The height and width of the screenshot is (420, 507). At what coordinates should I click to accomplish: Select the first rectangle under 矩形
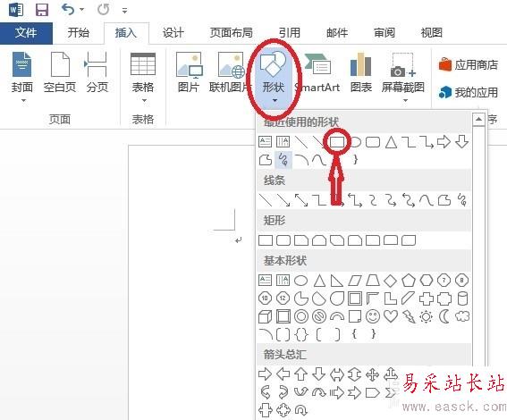266,240
